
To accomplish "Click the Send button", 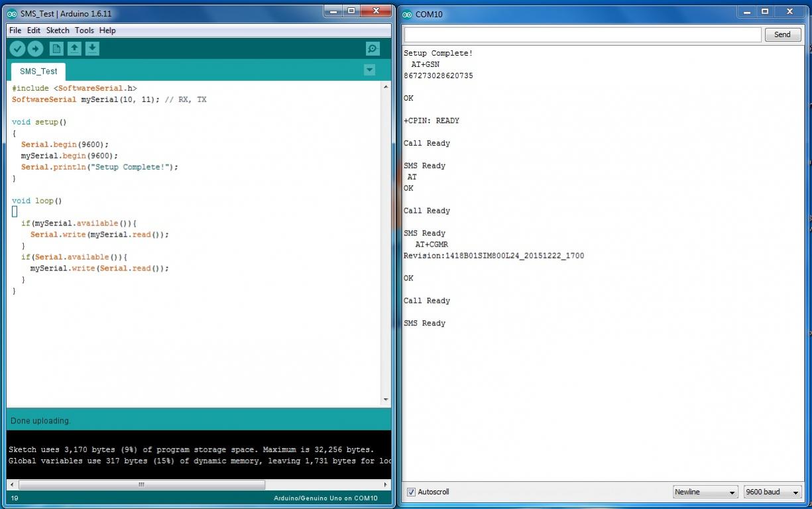I will pyautogui.click(x=782, y=34).
